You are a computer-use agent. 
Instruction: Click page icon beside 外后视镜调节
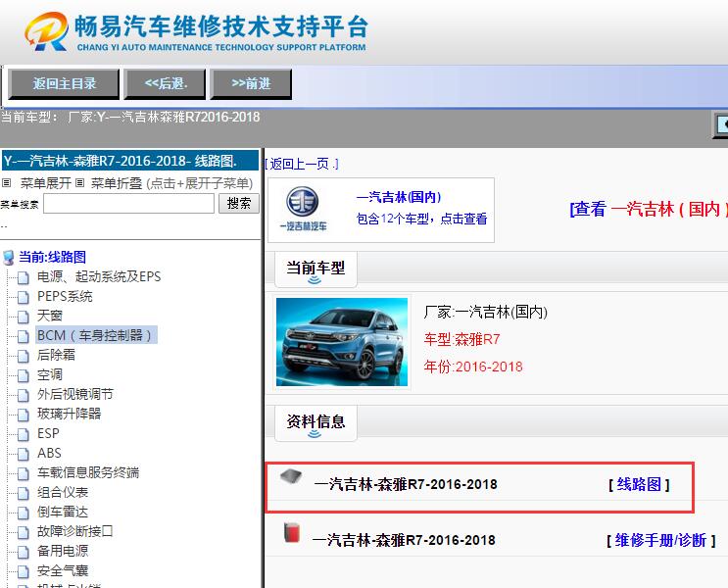pyautogui.click(x=24, y=395)
